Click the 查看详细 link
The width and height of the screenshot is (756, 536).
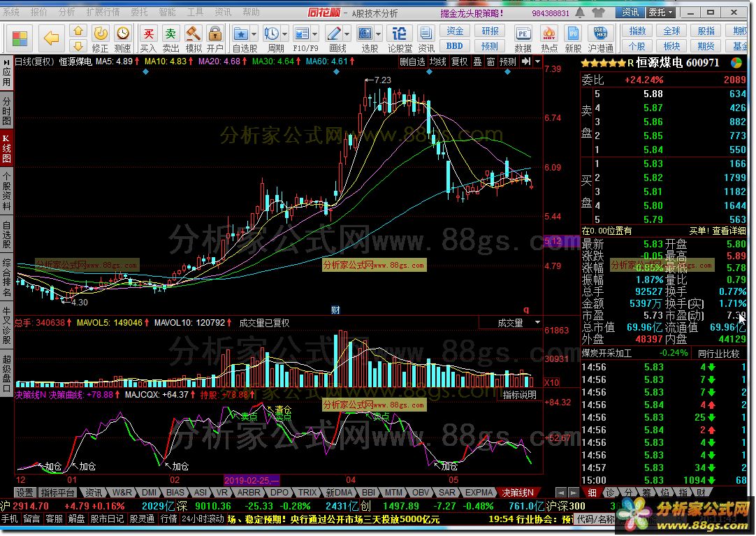730,231
